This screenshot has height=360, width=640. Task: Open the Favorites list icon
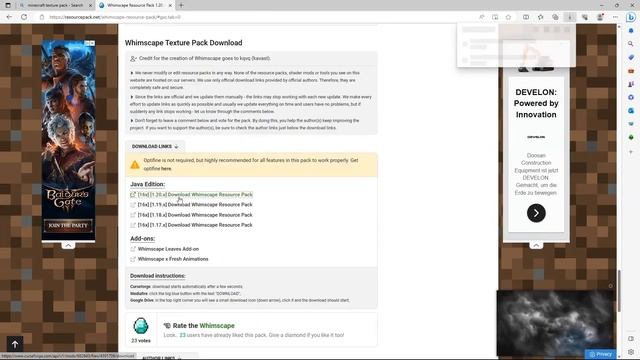(540, 17)
